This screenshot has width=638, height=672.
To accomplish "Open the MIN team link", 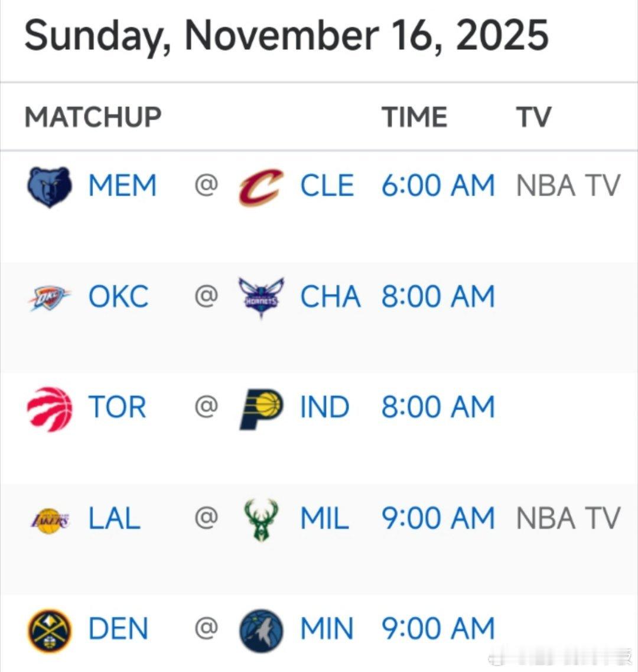I will tap(327, 629).
